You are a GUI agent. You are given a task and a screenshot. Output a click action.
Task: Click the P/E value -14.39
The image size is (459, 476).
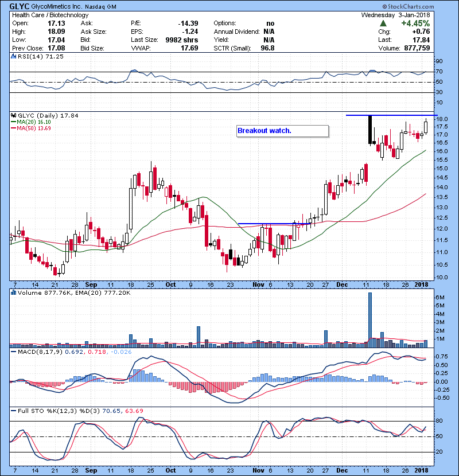pos(188,24)
